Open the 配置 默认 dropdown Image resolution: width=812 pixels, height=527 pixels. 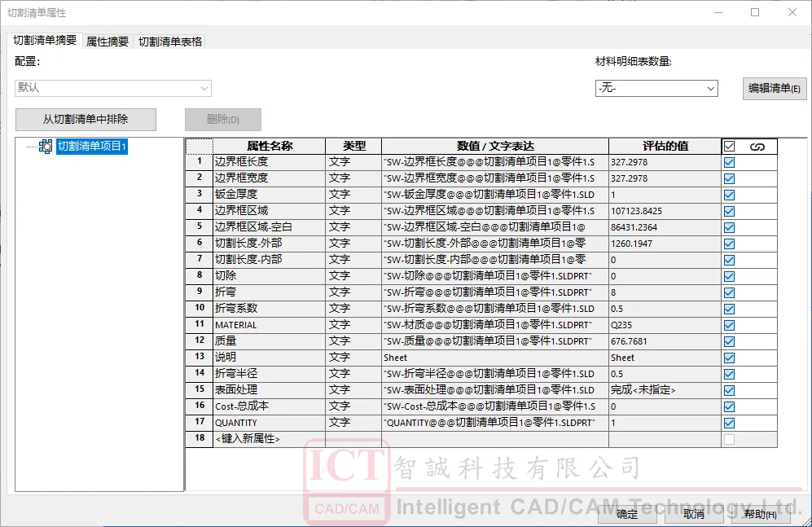[113, 88]
